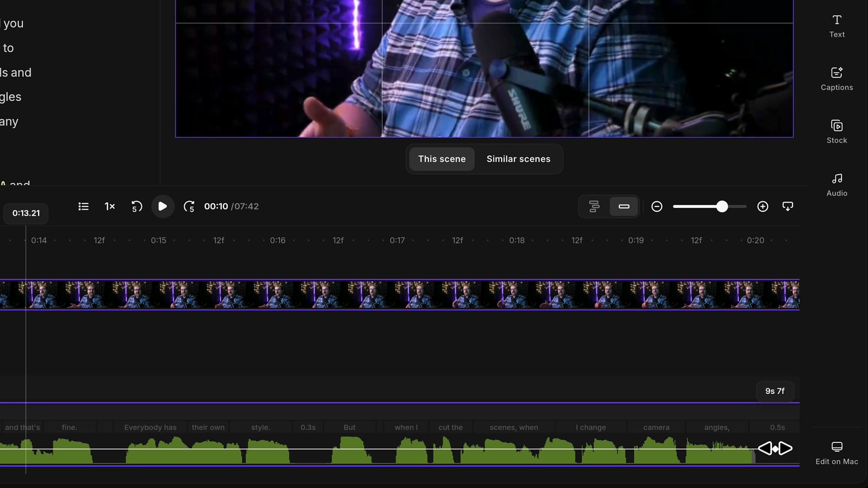The image size is (868, 488).
Task: Select the word chip 'angles,'
Action: [717, 427]
